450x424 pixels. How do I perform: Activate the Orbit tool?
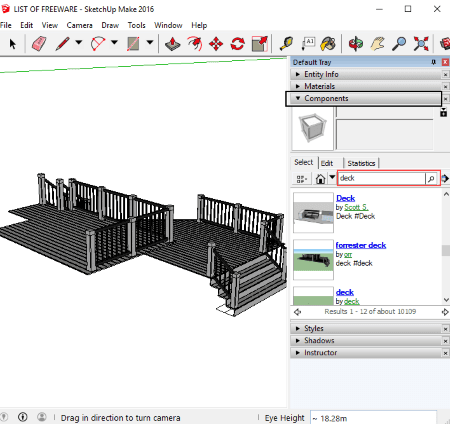pos(356,44)
